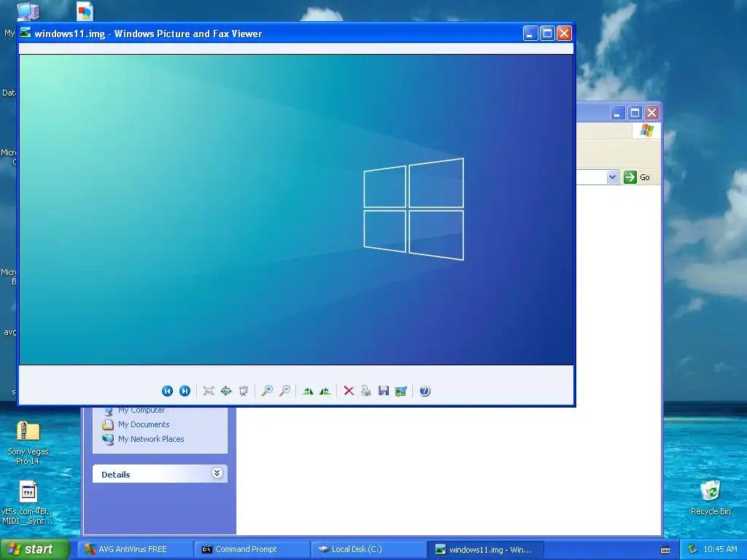Rotate the image clockwise
Viewport: 747px width, 560px height.
pyautogui.click(x=309, y=391)
